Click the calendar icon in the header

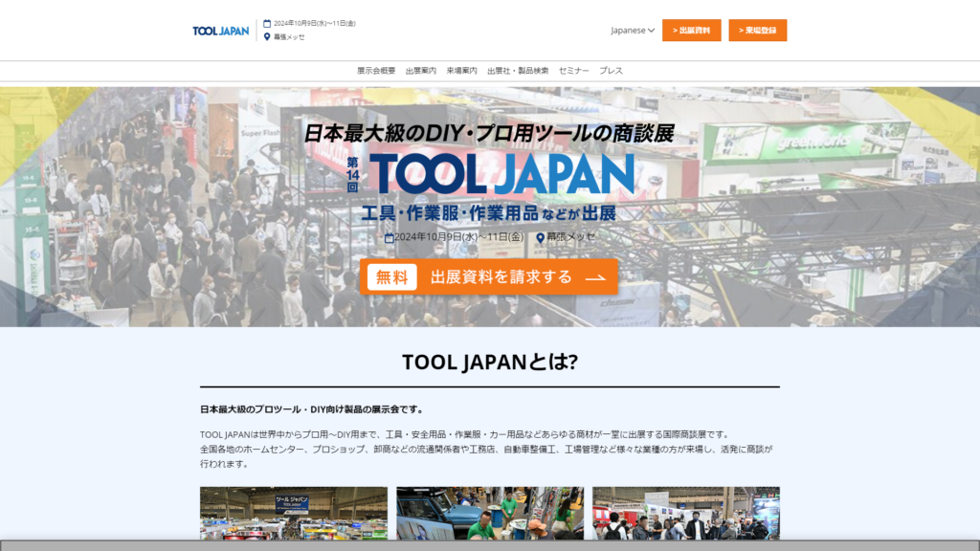click(267, 23)
